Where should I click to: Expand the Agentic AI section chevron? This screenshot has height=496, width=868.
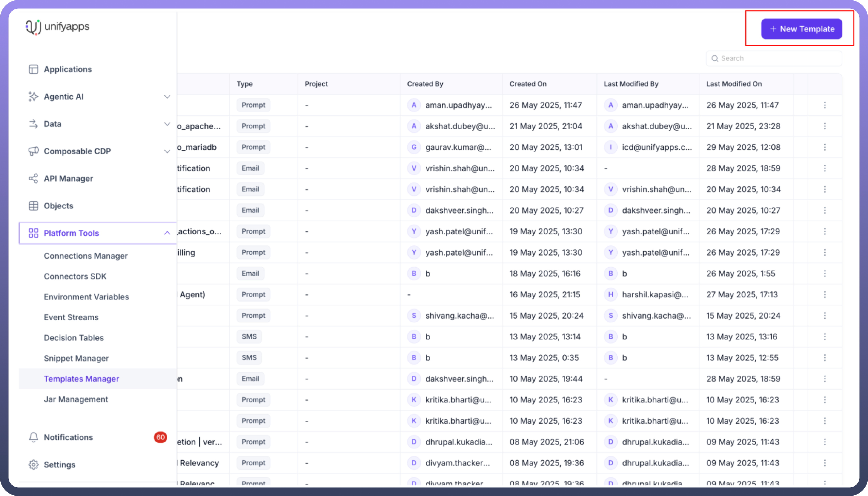pos(167,97)
